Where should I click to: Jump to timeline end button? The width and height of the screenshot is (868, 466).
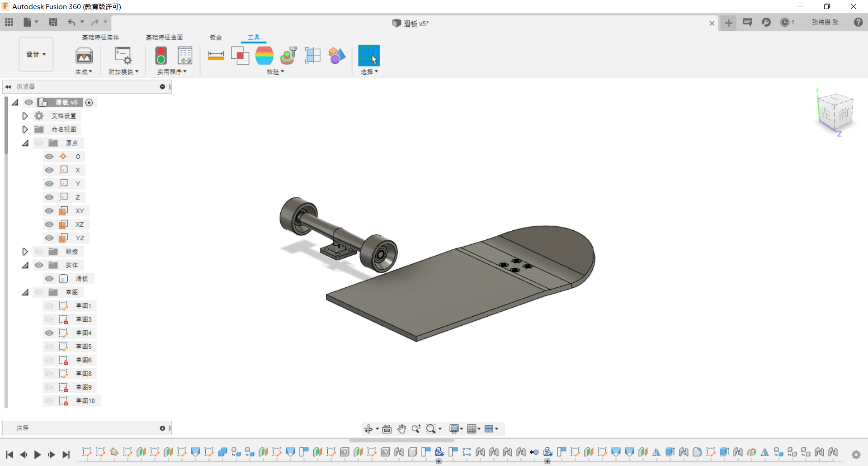(x=66, y=454)
